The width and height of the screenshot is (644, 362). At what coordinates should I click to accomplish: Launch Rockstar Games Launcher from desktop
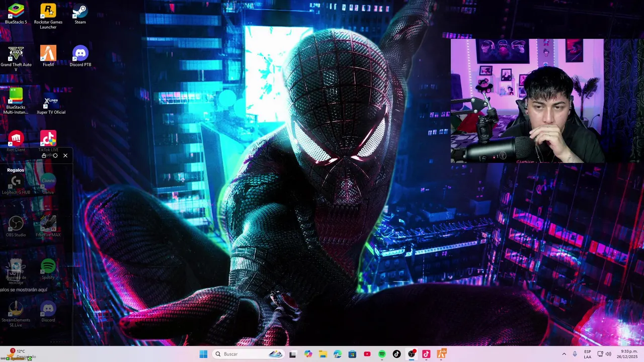point(48,16)
